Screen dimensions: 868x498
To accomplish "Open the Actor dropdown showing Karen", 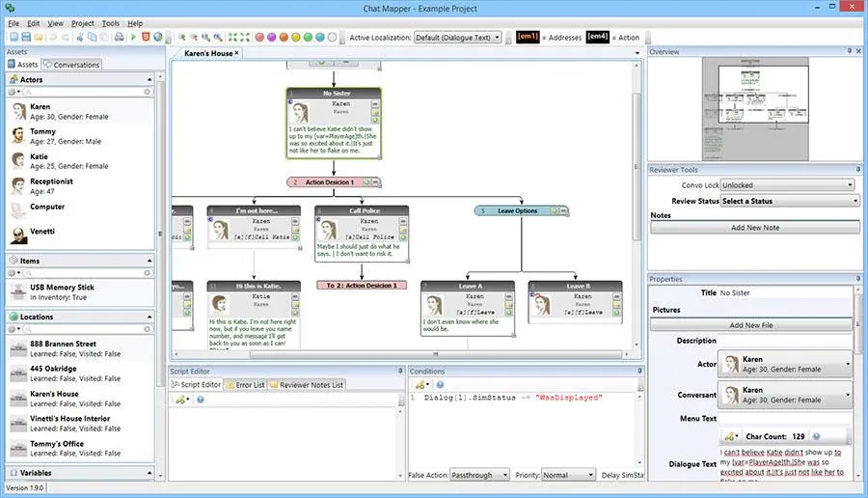I will click(785, 364).
